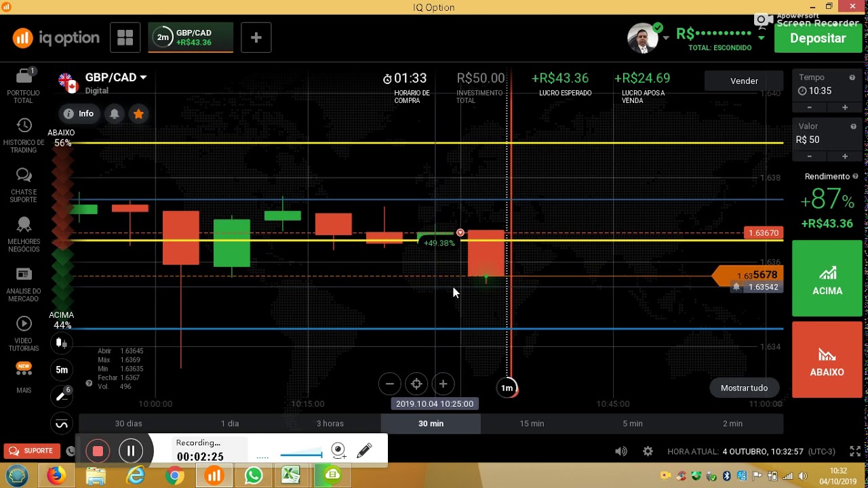This screenshot has width=868, height=488.
Task: Open the SUPORTE chat button
Action: tap(31, 451)
